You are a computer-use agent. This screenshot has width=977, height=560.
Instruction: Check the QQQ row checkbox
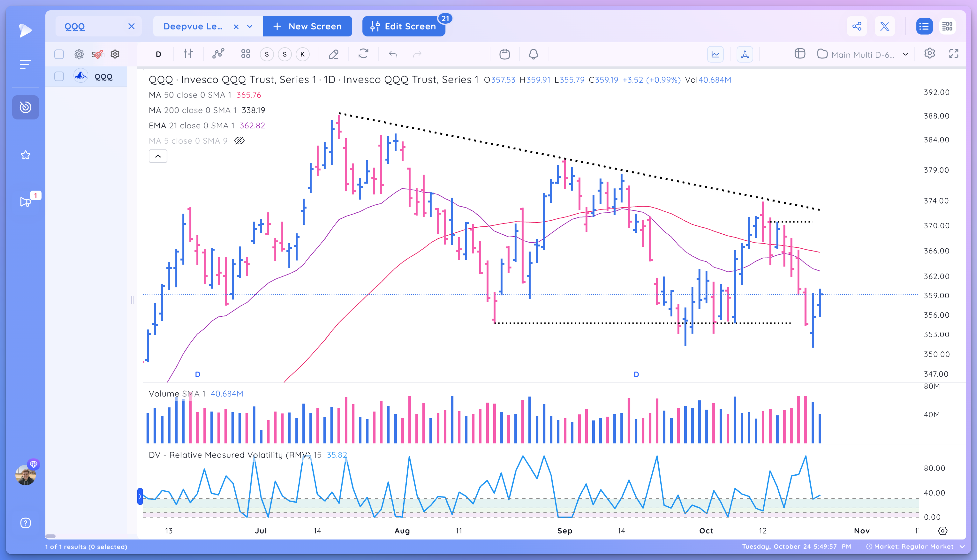point(59,77)
